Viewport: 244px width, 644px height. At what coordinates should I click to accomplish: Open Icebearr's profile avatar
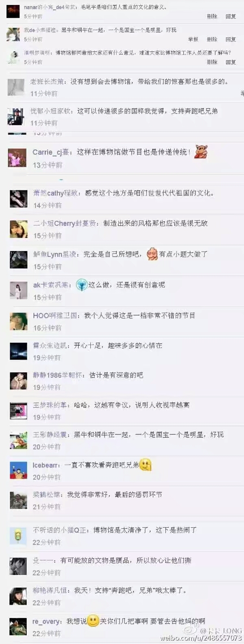[18, 471]
